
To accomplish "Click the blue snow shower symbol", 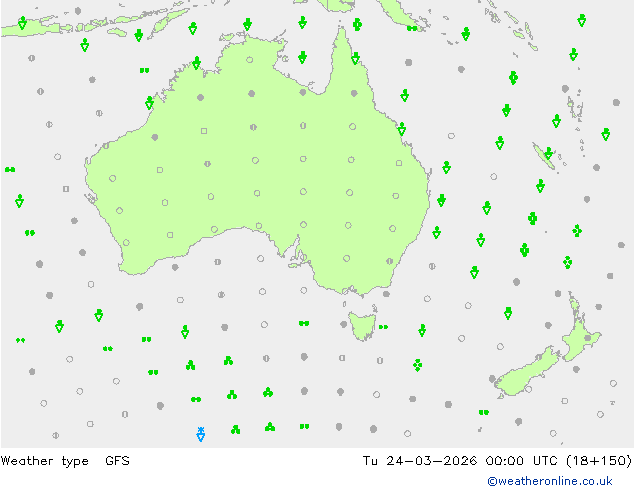I will point(201,434).
